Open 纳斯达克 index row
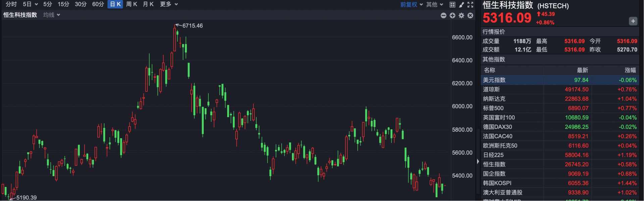 coord(494,99)
